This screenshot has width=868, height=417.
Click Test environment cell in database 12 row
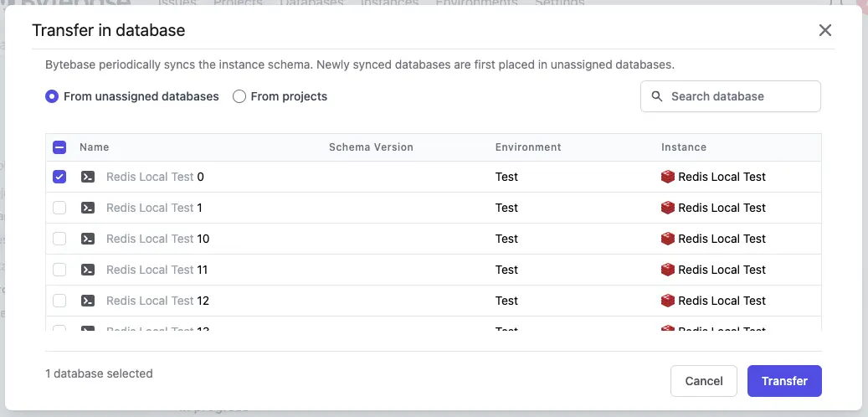click(x=506, y=301)
